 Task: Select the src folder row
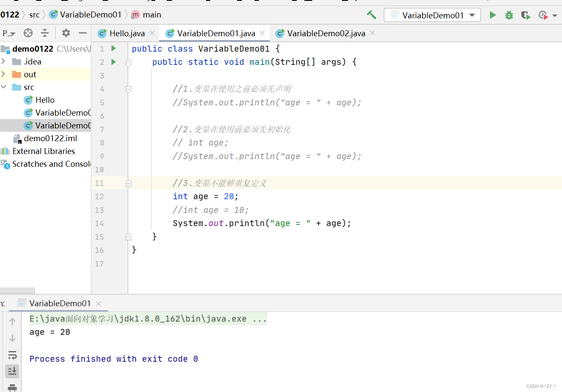point(46,87)
